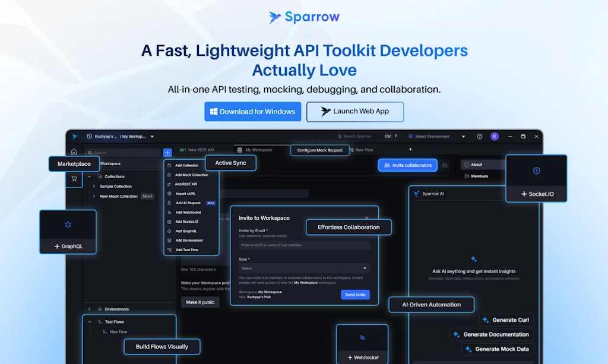Open the Role select dropdown in Invite to Workspace
This screenshot has height=364, width=608.
(x=303, y=268)
